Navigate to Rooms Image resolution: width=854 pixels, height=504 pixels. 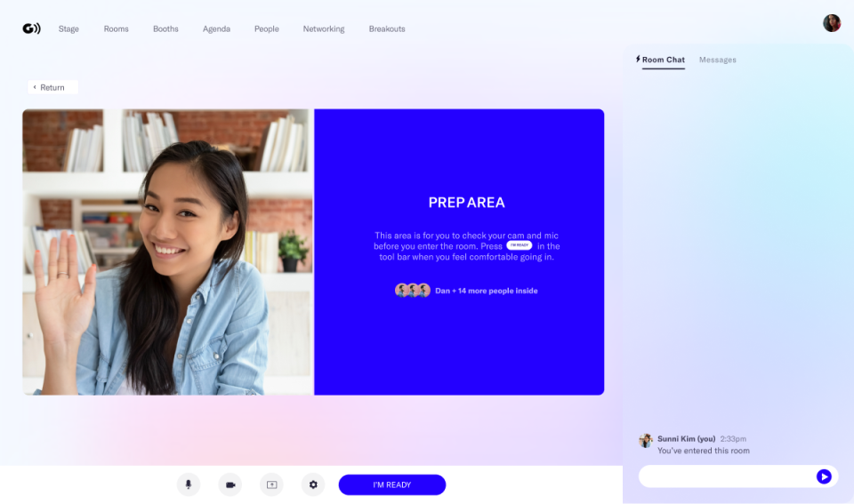coord(116,28)
